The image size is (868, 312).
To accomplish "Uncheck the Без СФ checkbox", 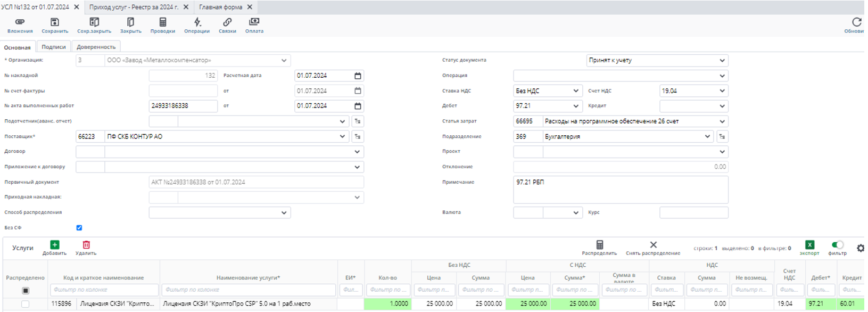I will click(79, 228).
